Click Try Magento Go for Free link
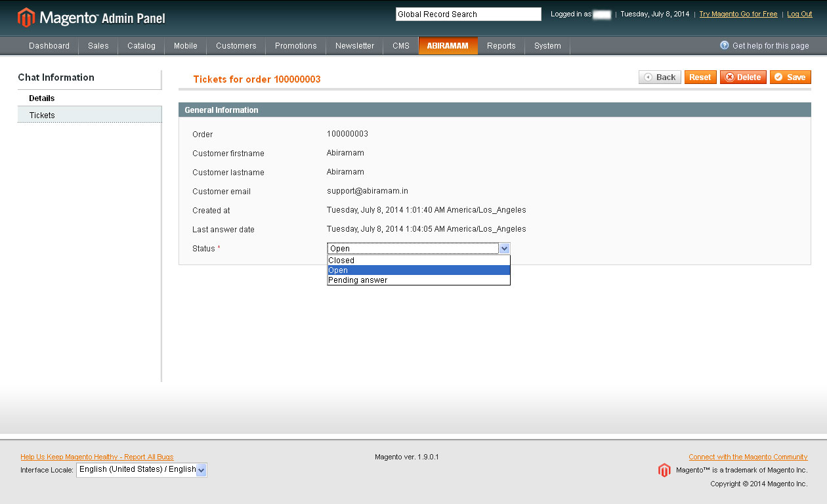Screen dimensions: 827x504 pyautogui.click(x=738, y=14)
